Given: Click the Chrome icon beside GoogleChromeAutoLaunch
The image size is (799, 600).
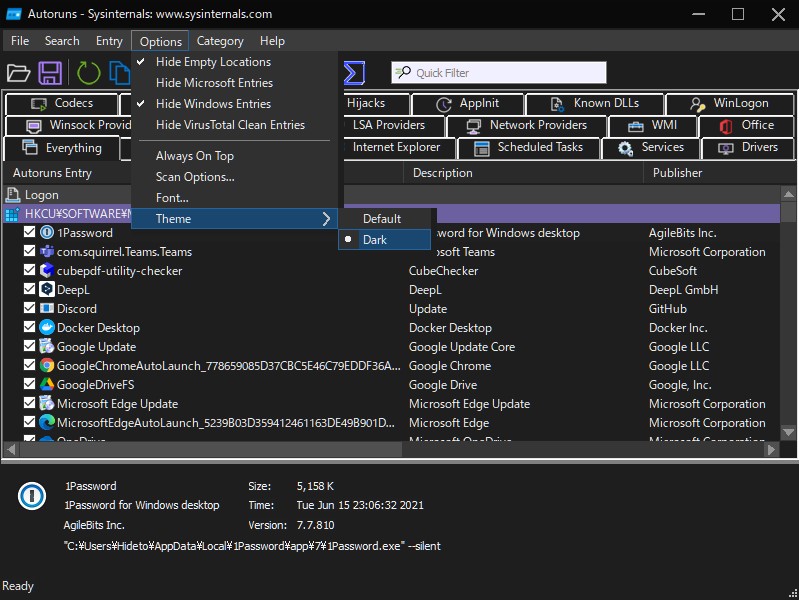Looking at the screenshot, I should click(47, 365).
